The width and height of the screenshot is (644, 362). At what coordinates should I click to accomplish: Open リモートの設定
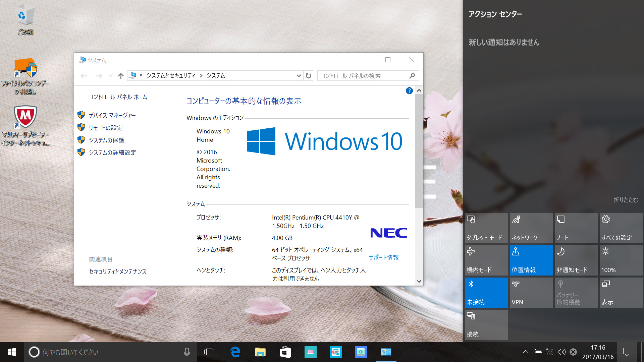click(105, 128)
